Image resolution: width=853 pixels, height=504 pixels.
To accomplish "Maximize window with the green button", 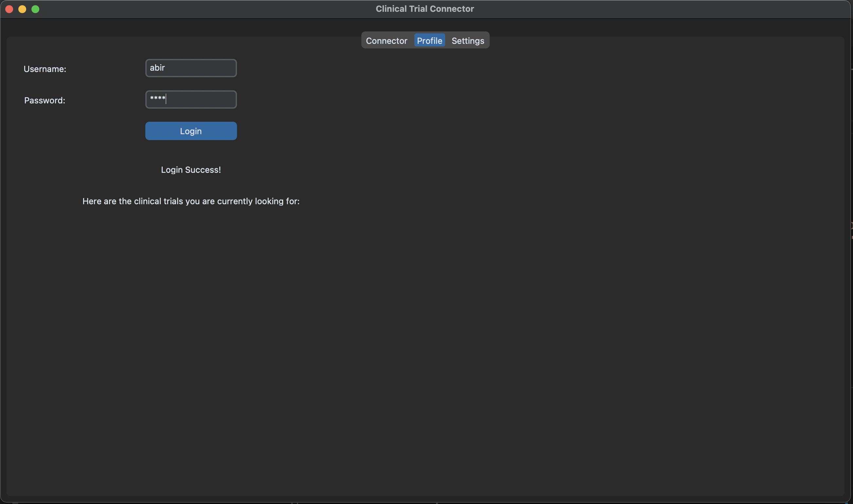I will click(35, 9).
